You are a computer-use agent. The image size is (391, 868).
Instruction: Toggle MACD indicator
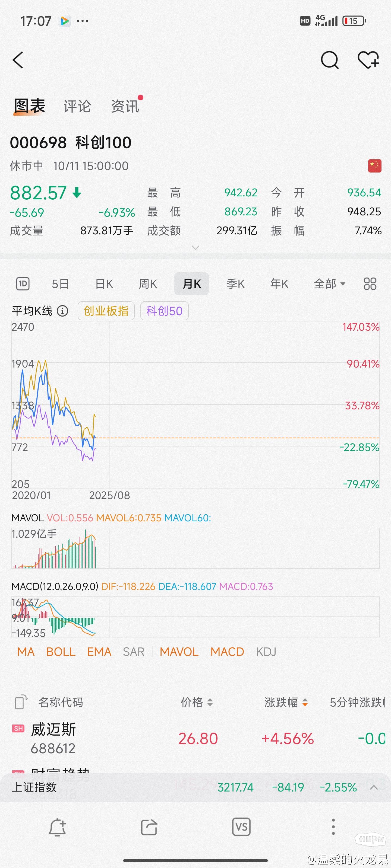[227, 652]
